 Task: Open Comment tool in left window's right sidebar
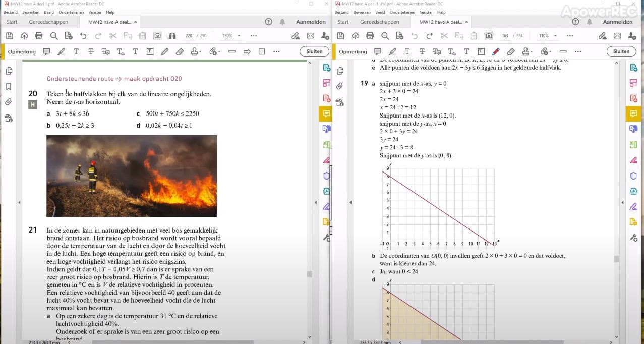[326, 114]
